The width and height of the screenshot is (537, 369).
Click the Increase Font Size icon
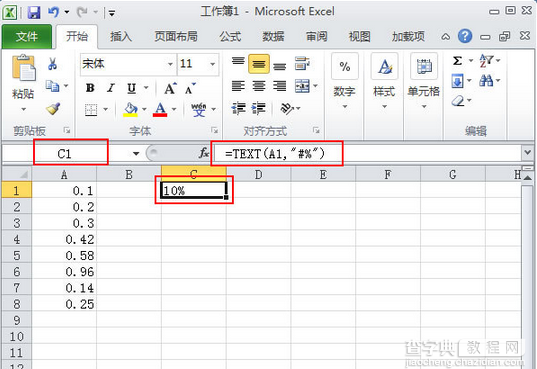170,88
